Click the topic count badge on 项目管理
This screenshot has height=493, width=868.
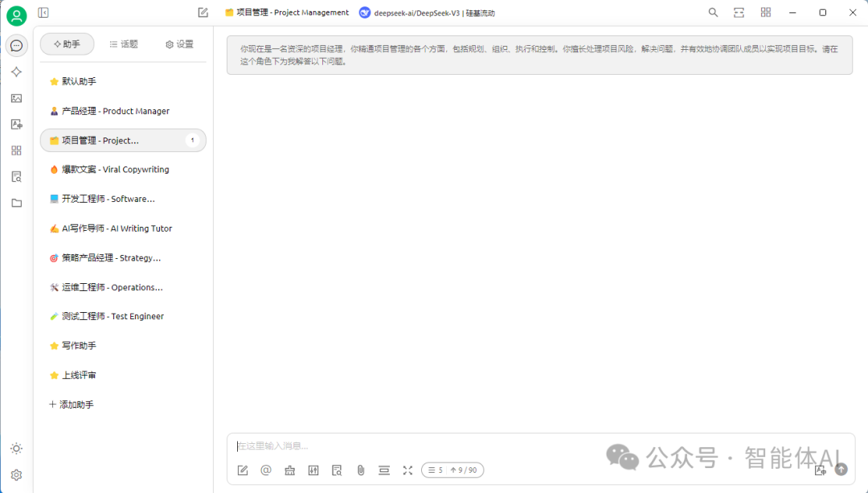click(x=193, y=140)
